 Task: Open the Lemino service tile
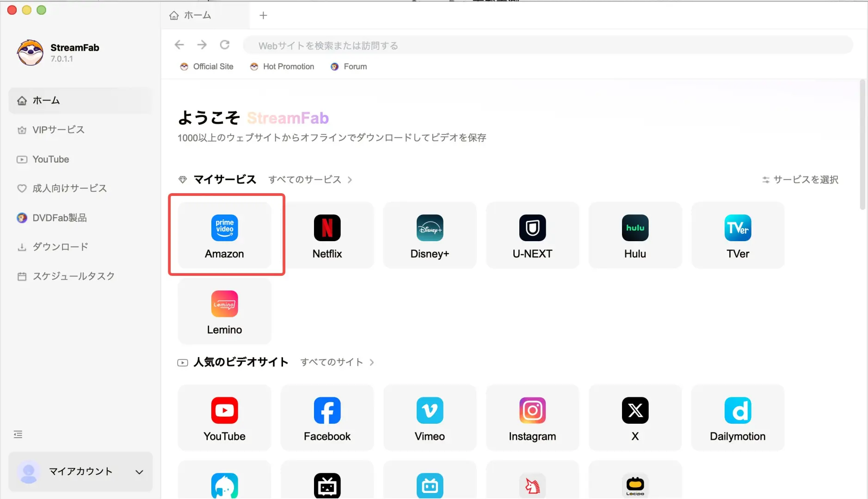(x=224, y=311)
